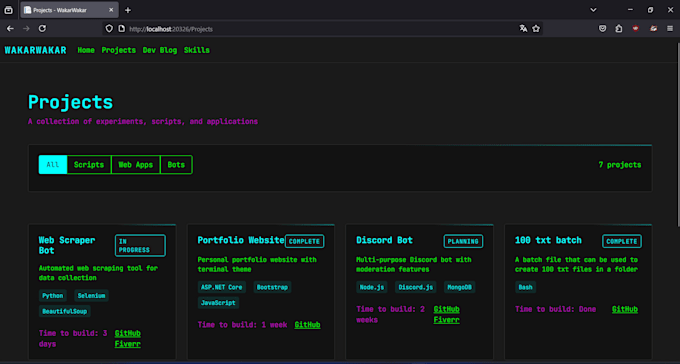The width and height of the screenshot is (680, 364).
Task: Open the Pocket save icon
Action: [x=602, y=29]
